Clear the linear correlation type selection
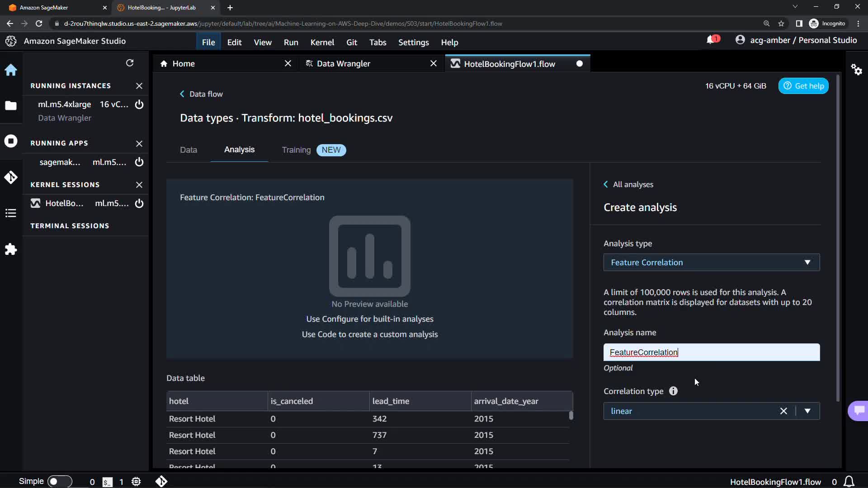The height and width of the screenshot is (488, 868). tap(783, 411)
